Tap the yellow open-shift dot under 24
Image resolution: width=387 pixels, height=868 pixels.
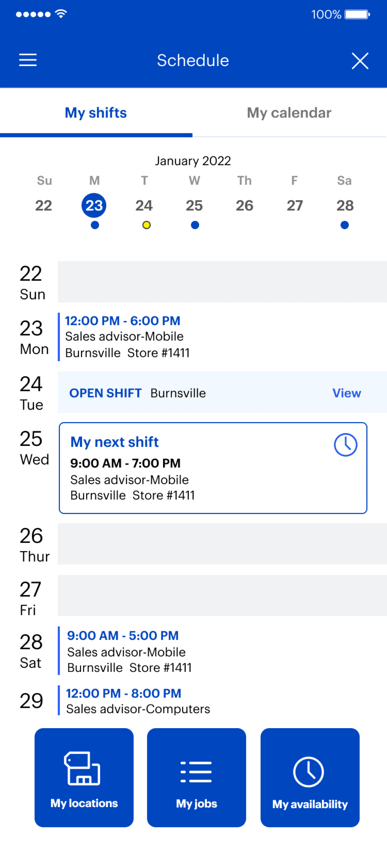[146, 225]
